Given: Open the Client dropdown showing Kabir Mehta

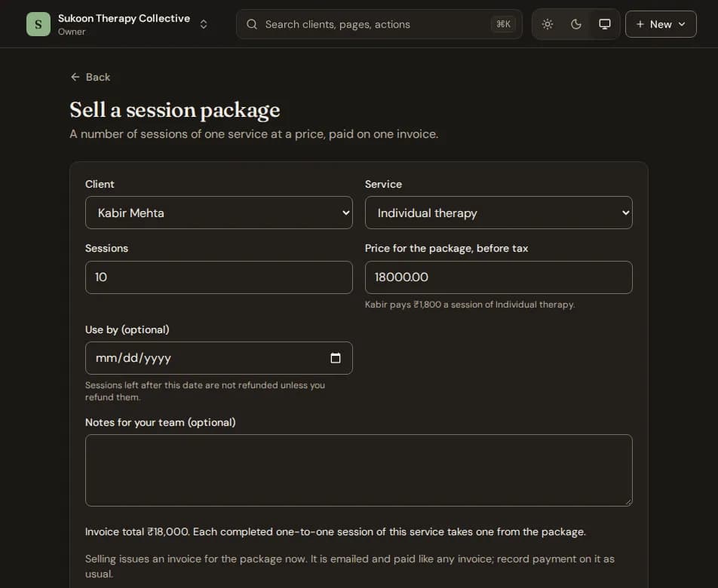Looking at the screenshot, I should pos(219,213).
